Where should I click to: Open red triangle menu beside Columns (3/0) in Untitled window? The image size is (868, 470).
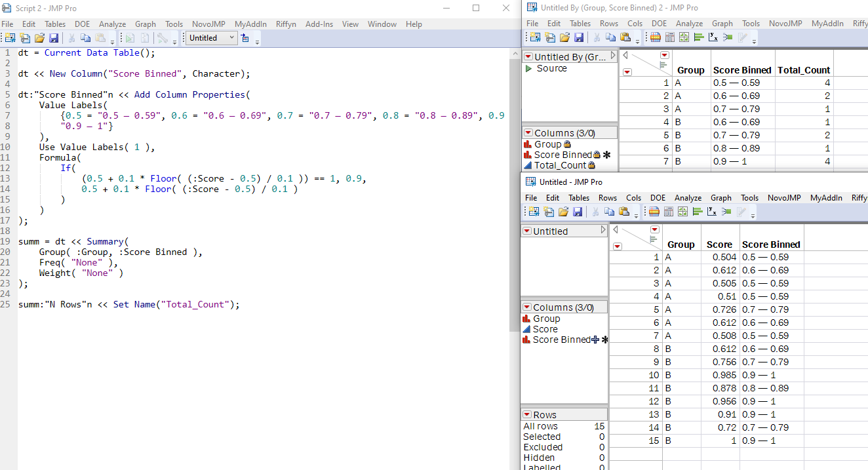[x=527, y=307]
